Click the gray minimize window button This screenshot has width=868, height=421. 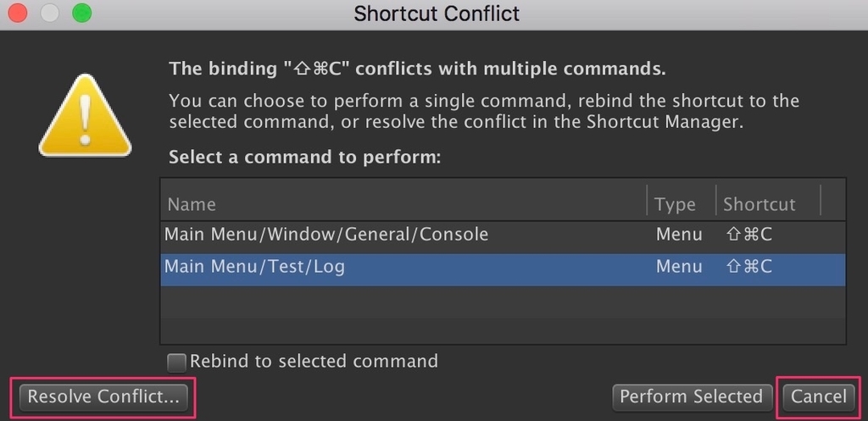point(49,13)
